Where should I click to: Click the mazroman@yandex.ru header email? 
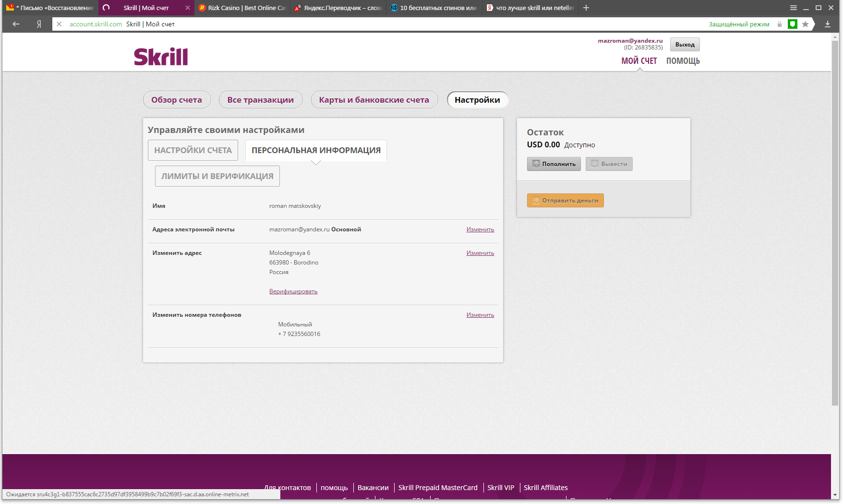tap(630, 41)
